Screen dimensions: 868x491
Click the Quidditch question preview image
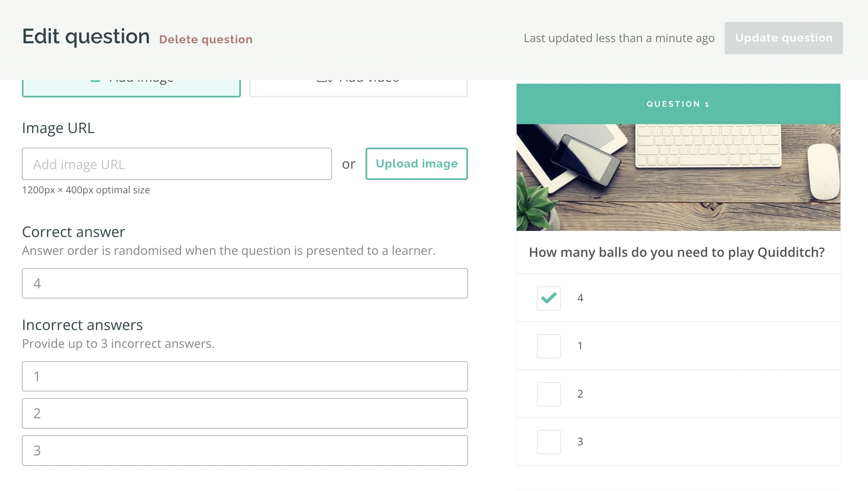click(x=679, y=176)
